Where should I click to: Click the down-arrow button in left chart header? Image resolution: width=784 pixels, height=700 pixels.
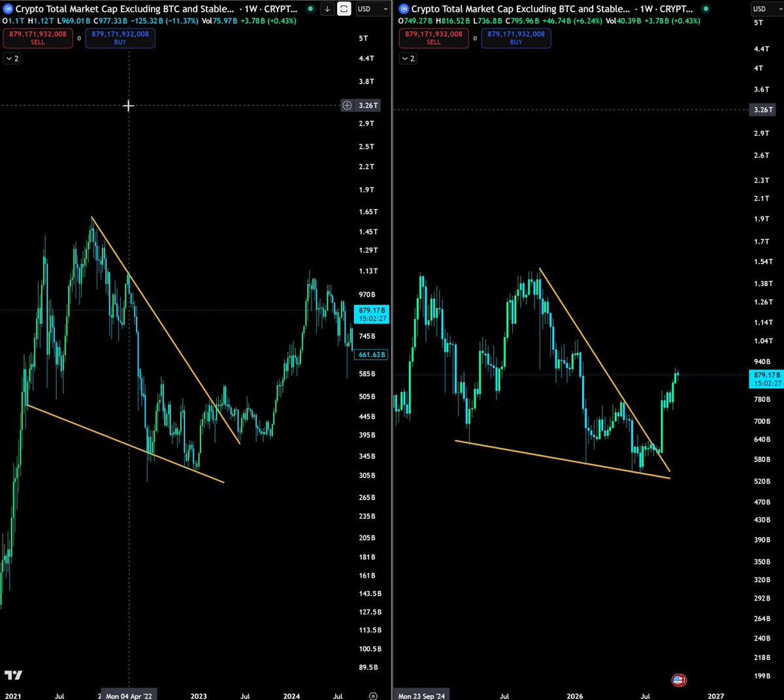point(327,9)
